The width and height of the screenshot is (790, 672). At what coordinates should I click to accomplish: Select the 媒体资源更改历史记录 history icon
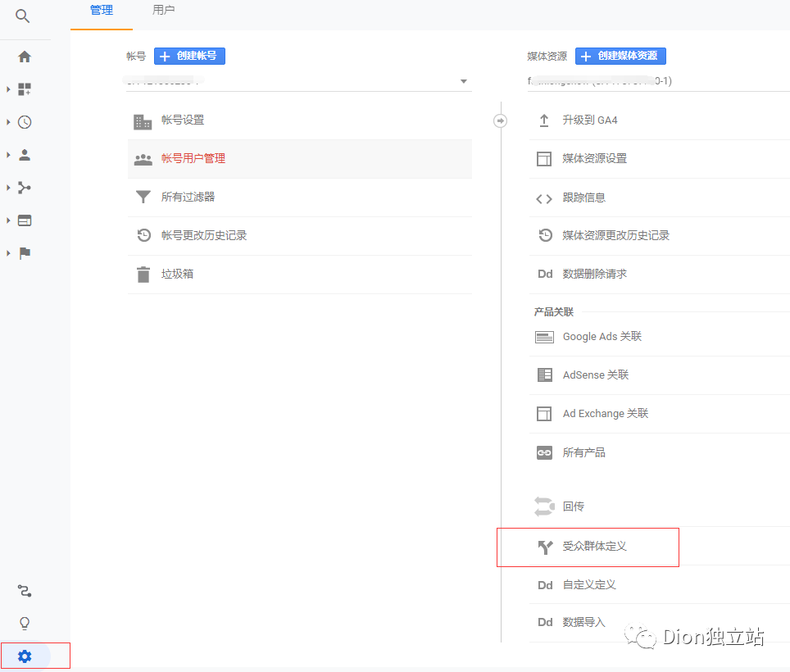[x=544, y=235]
